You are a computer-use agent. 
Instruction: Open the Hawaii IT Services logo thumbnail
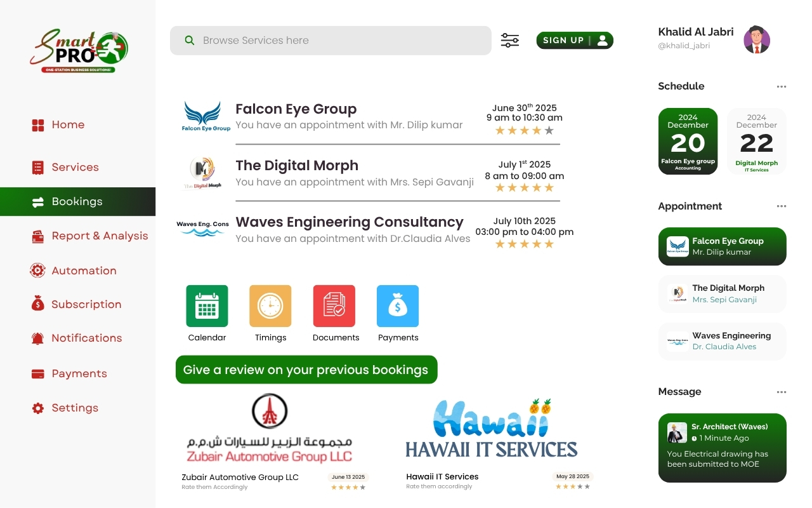point(492,429)
